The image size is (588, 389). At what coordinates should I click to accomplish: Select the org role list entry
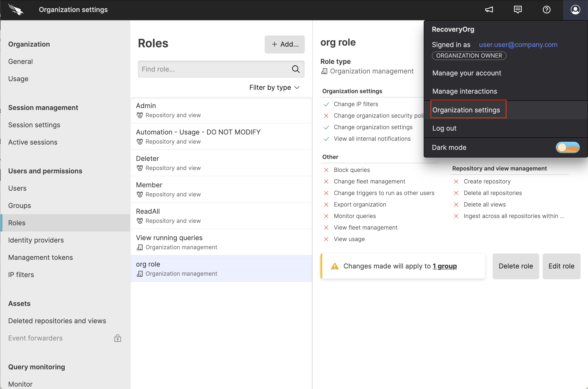tap(221, 268)
